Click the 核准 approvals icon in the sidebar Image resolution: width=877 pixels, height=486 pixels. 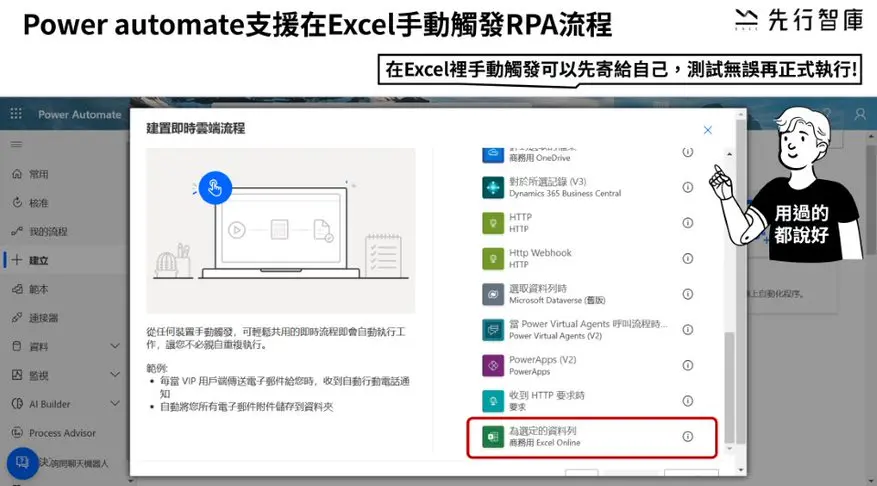17,202
